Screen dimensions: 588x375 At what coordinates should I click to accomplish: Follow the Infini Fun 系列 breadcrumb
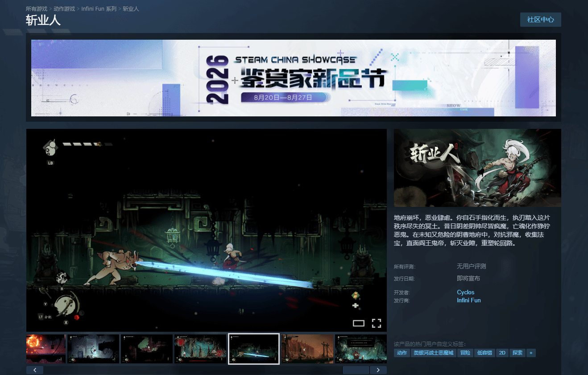coord(99,9)
